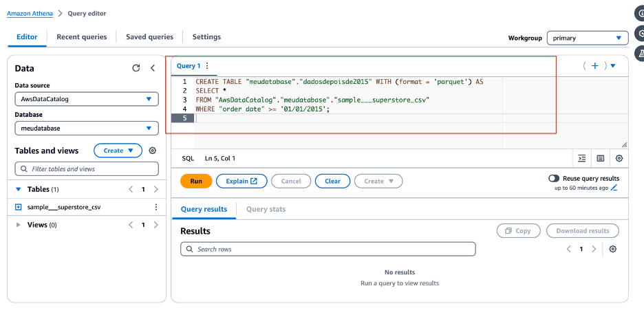The image size is (644, 319).
Task: Expand sample___superstore_csv table columns
Action: (18, 208)
